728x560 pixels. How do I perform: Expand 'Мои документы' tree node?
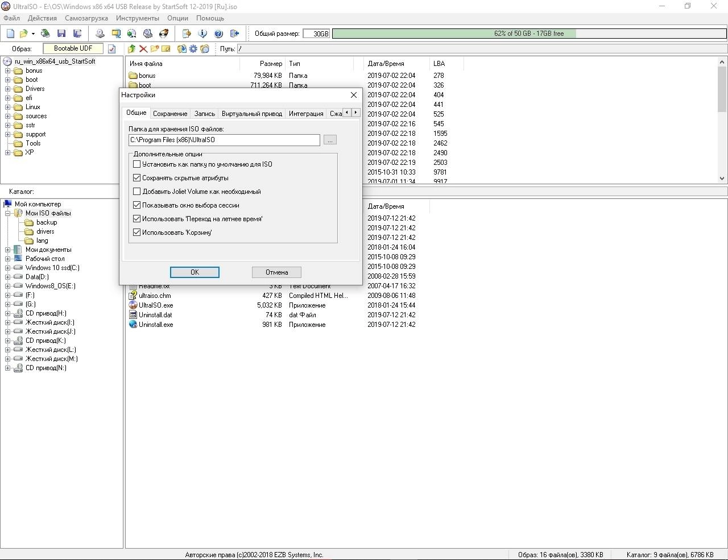8,250
